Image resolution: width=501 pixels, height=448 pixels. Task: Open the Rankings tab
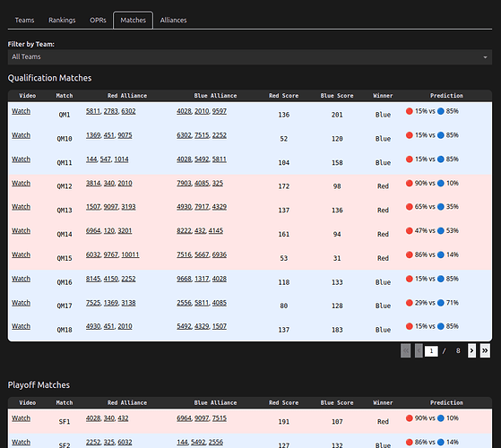(x=62, y=20)
